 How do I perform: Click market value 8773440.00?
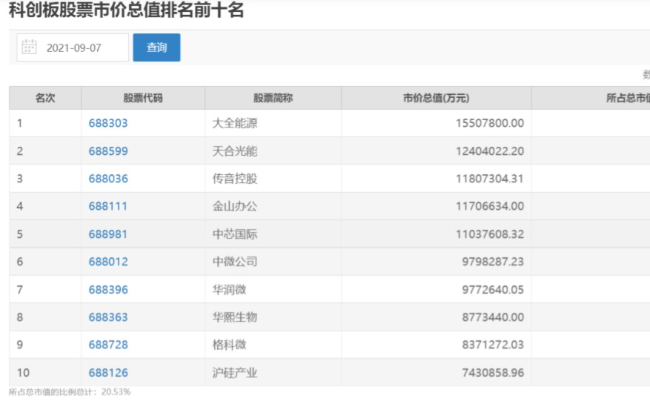tap(493, 317)
